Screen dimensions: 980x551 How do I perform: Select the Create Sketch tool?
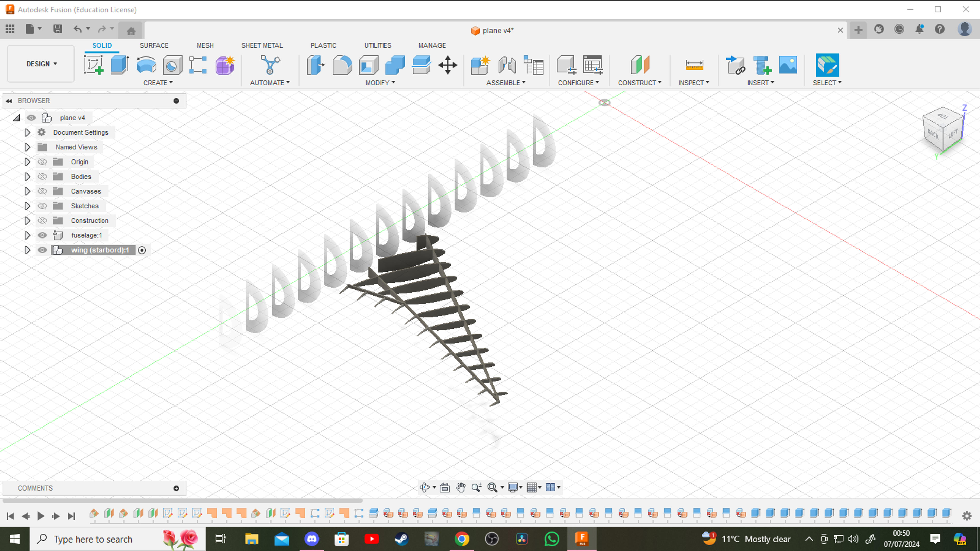point(94,65)
